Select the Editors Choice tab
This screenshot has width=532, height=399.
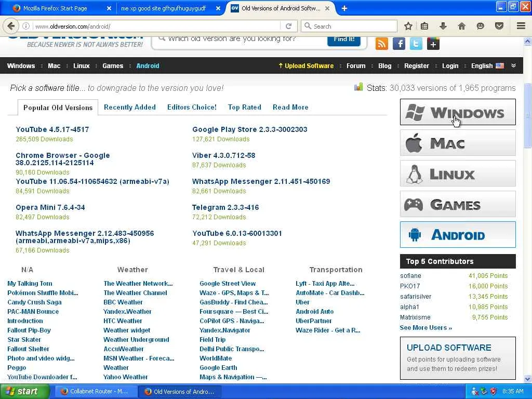coord(192,107)
